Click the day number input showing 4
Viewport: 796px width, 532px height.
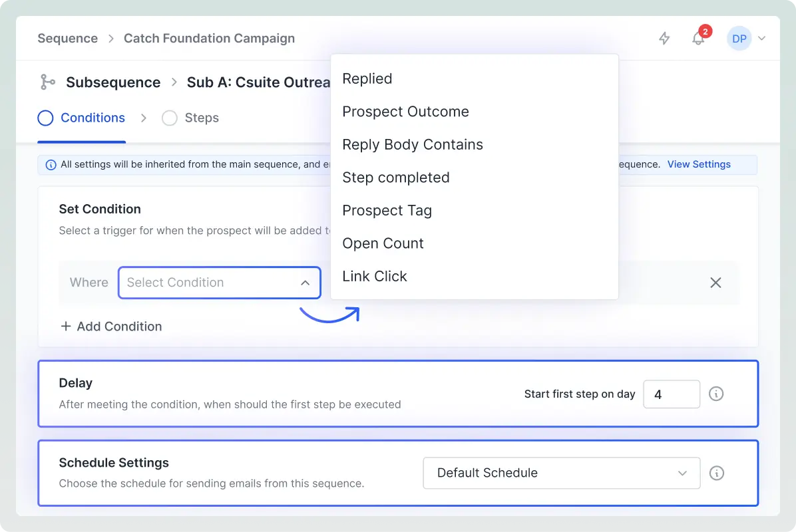(672, 394)
